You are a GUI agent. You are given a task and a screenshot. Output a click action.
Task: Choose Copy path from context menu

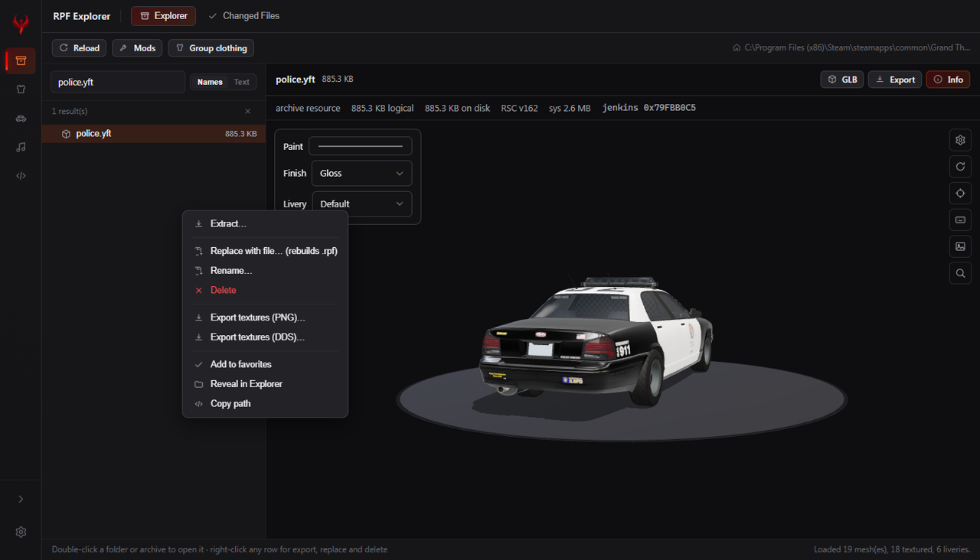click(x=265, y=404)
